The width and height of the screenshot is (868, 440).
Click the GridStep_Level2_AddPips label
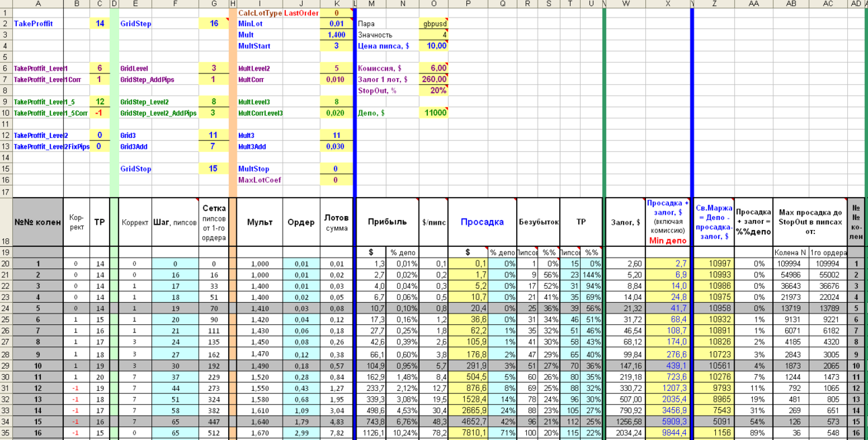click(159, 112)
